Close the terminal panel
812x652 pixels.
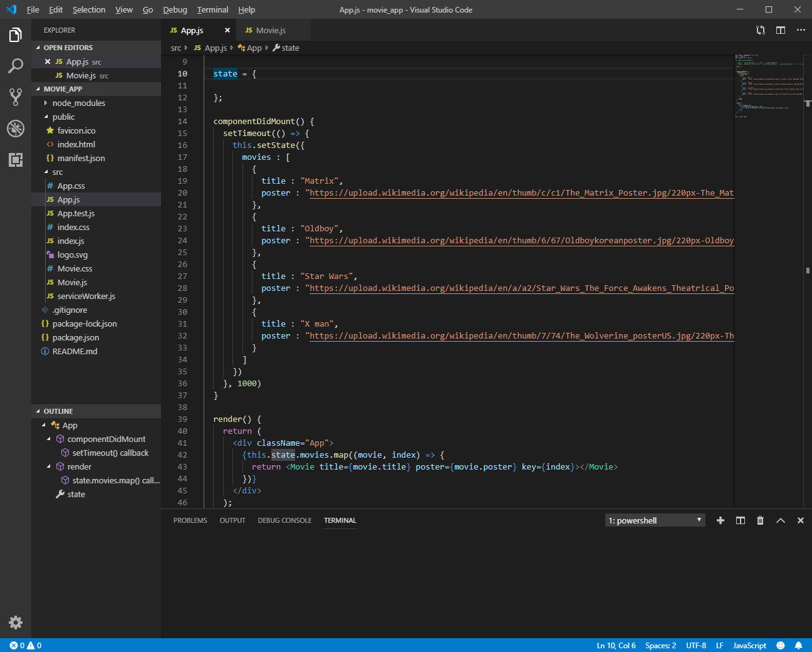tap(801, 520)
